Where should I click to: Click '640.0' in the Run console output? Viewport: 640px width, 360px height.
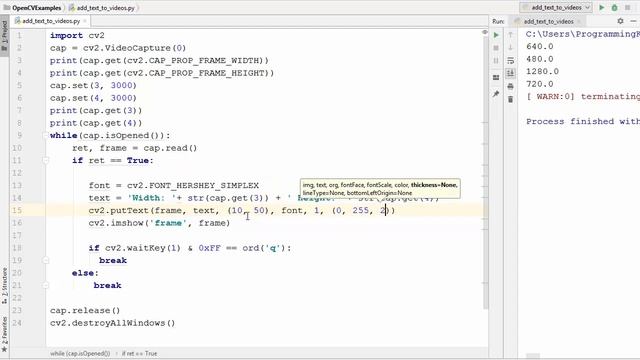coord(540,47)
